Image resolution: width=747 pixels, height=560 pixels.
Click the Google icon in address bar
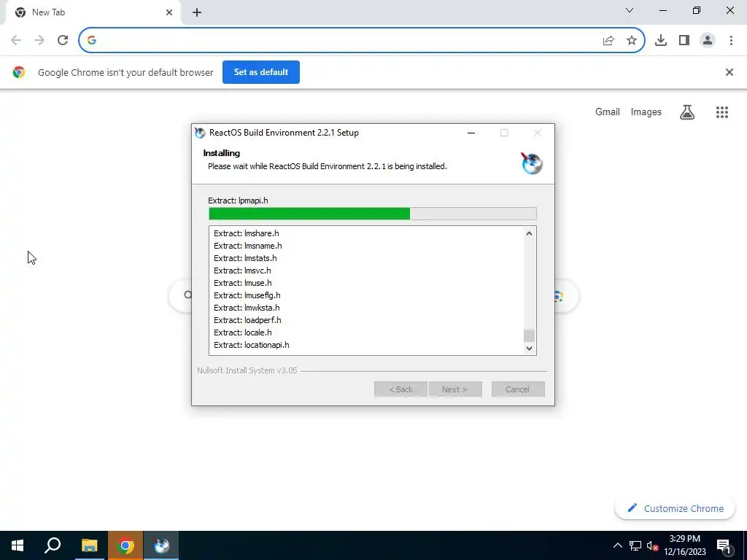pos(92,40)
